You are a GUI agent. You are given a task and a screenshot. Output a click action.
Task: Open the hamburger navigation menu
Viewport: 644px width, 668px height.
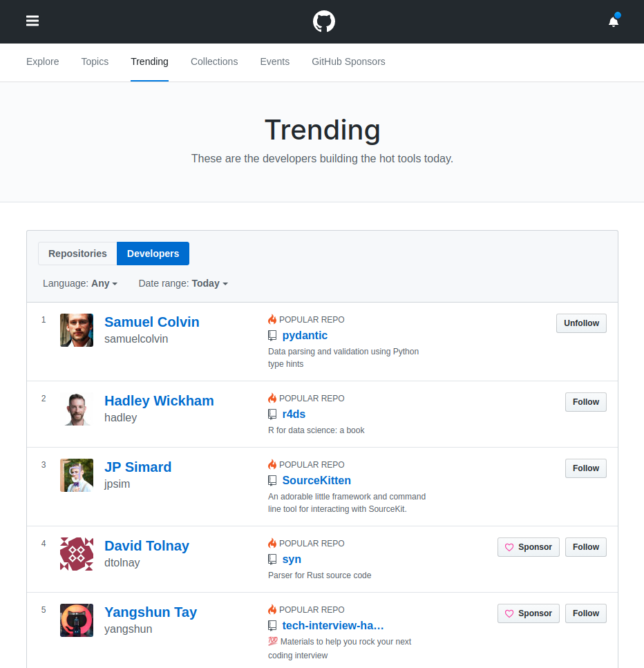pos(32,21)
